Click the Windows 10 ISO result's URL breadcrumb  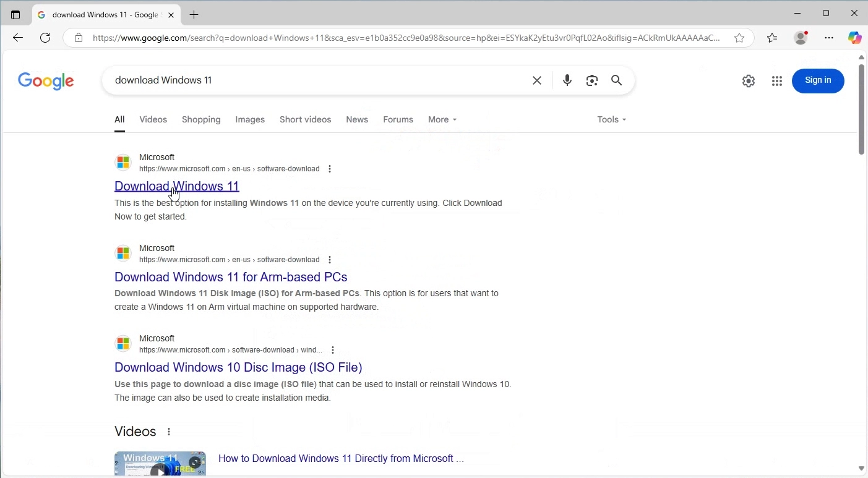231,351
